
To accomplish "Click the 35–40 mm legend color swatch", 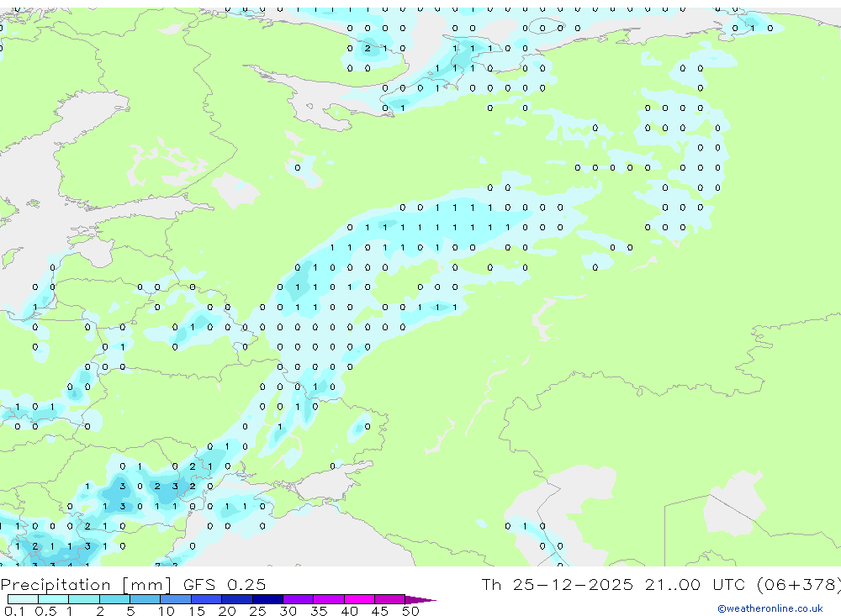I will click(x=329, y=599).
